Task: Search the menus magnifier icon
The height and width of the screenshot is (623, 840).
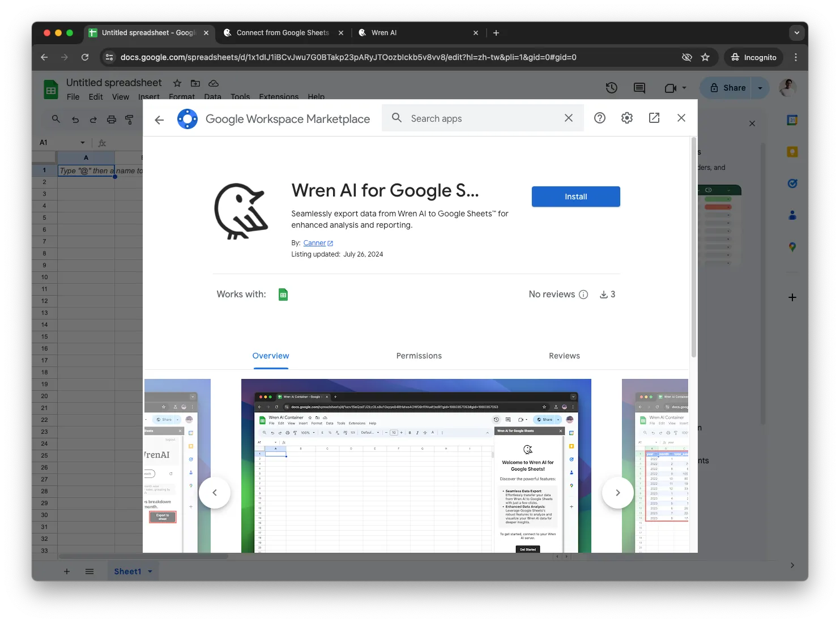Action: coord(56,119)
